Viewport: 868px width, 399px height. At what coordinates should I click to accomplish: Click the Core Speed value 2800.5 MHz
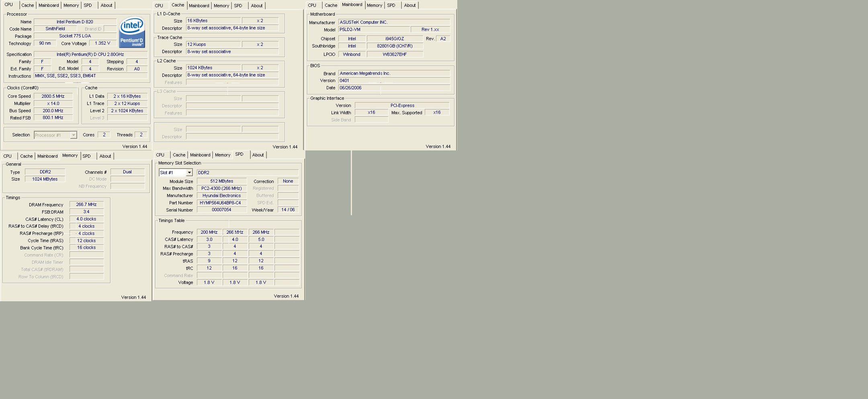(x=53, y=97)
